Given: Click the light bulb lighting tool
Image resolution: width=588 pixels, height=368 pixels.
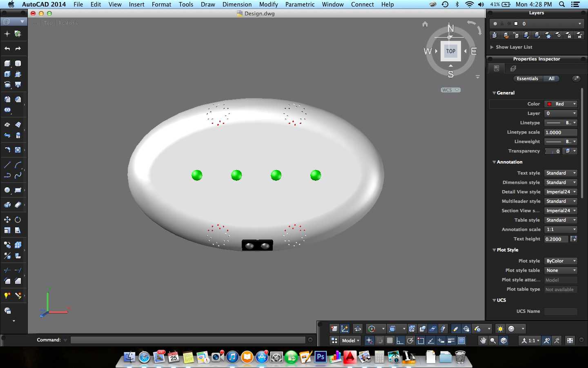Looking at the screenshot, I should (x=7, y=296).
